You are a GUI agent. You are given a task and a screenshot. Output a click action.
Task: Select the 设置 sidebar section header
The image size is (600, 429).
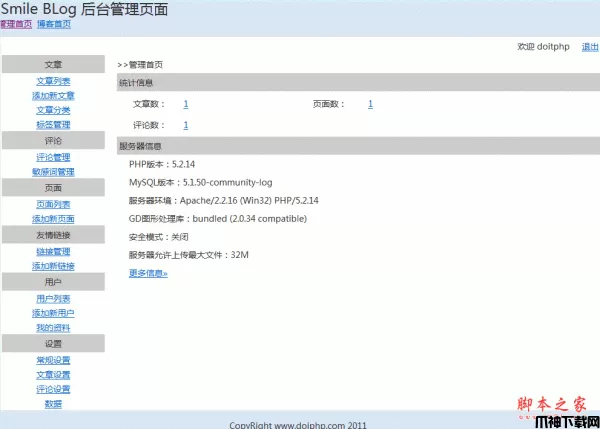[x=53, y=343]
